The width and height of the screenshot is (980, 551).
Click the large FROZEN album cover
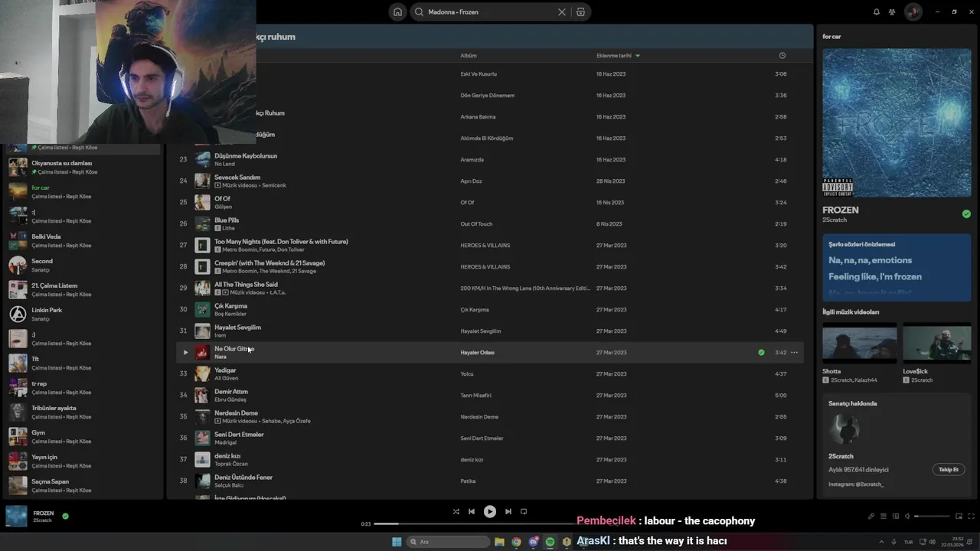(897, 122)
